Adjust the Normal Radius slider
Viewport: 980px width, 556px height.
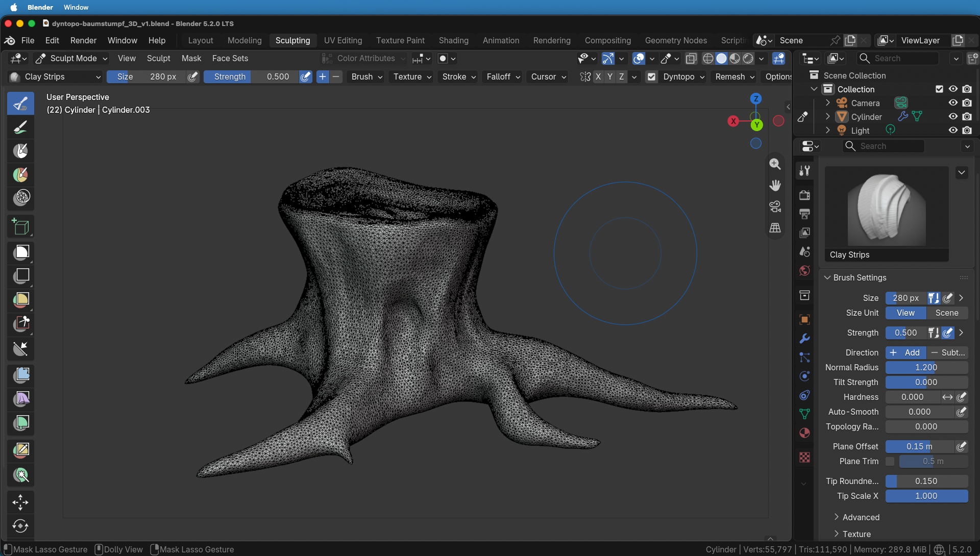(926, 367)
